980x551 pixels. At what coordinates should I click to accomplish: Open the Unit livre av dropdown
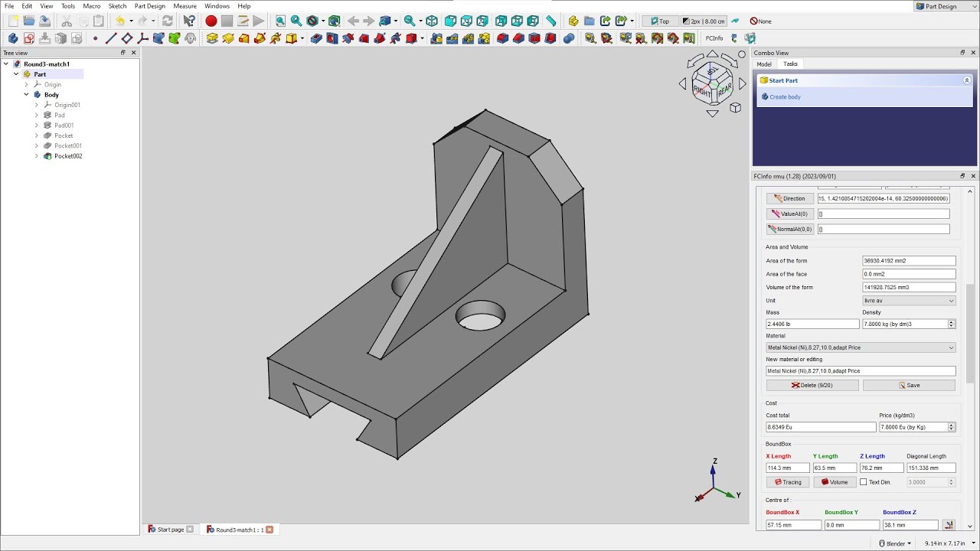[x=909, y=301]
